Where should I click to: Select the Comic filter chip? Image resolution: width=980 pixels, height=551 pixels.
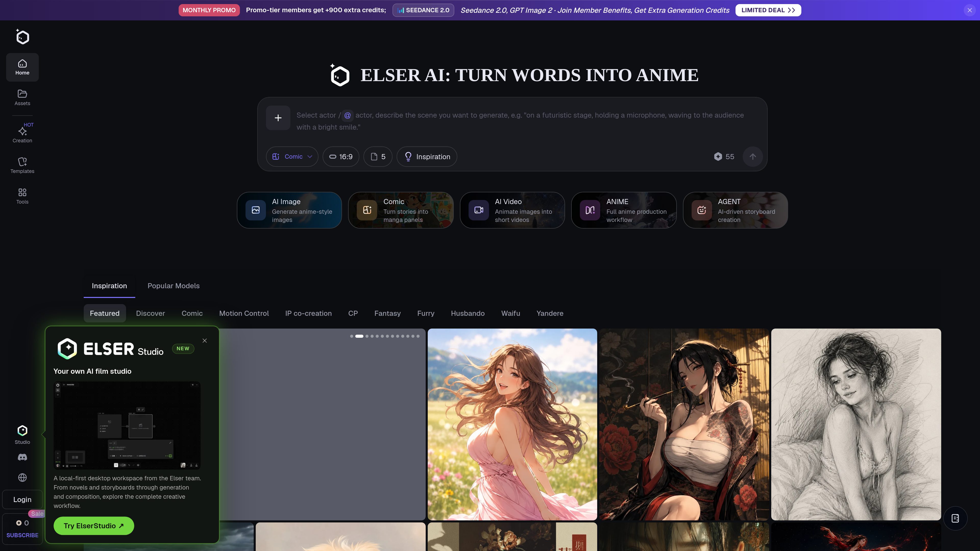tap(192, 313)
